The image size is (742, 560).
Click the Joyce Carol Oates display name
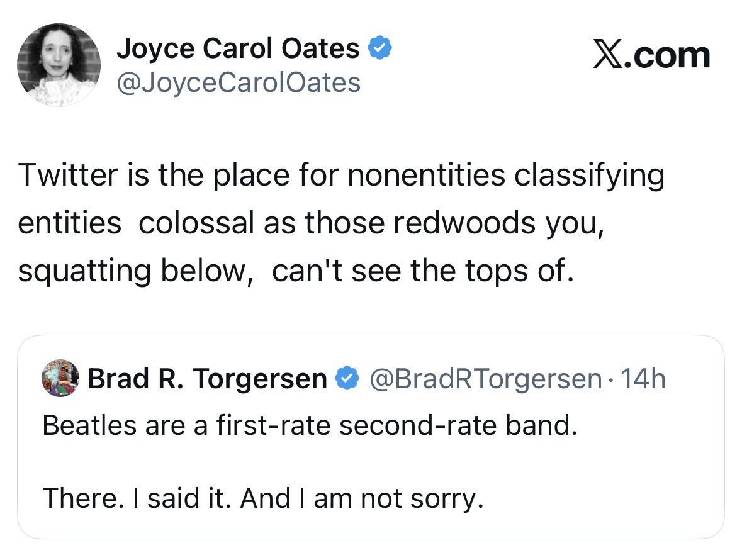coord(237,49)
